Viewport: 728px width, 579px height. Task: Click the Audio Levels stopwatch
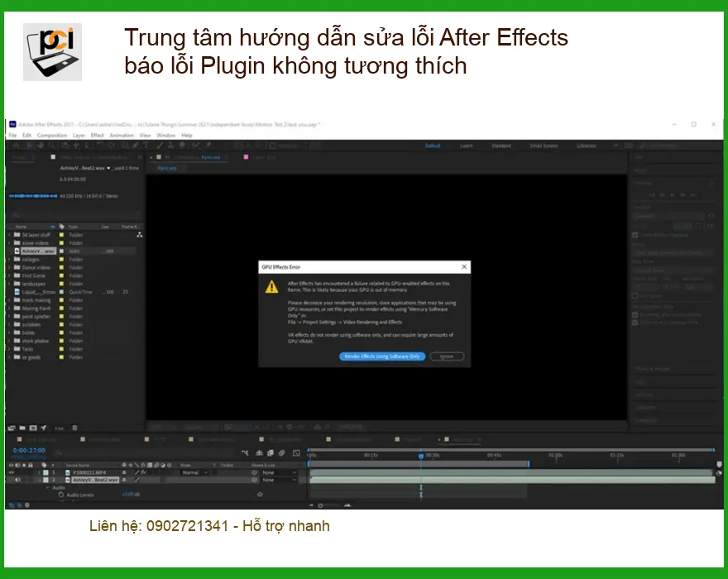coord(61,495)
